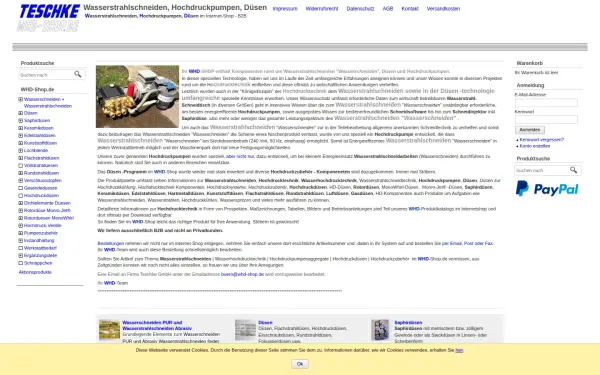Viewport: 600px width, 375px height.
Task: Expand the Düsen category in sidebar tree
Action: point(21,113)
